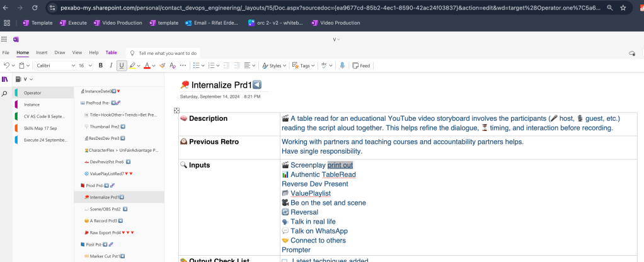644x262 pixels.
Task: Click the table move handle icon
Action: pyautogui.click(x=176, y=110)
